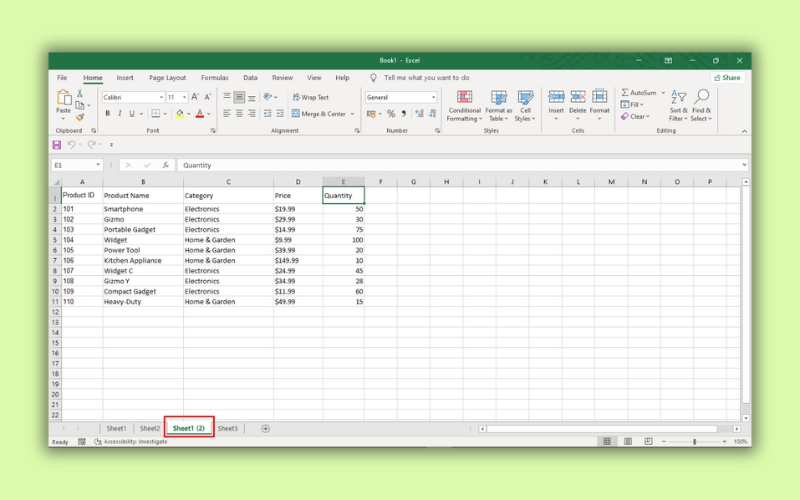800x500 pixels.
Task: Open Cell Styles gallery
Action: [x=525, y=106]
